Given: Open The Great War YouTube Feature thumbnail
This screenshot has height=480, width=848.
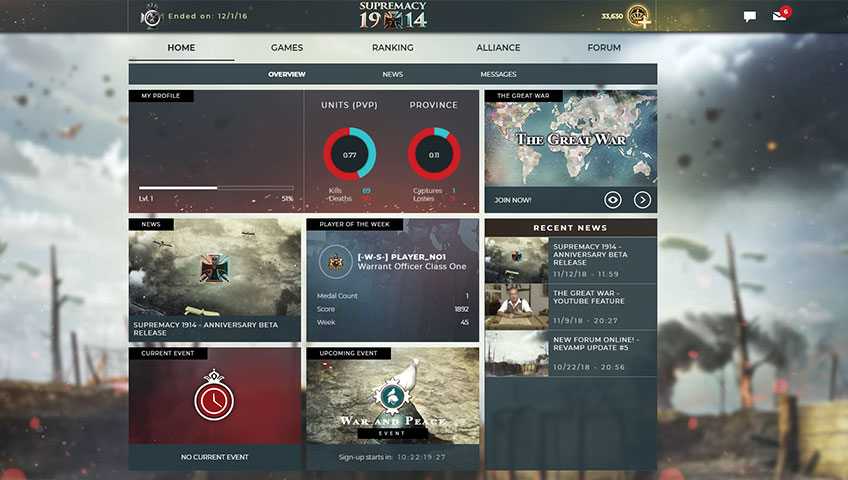Looking at the screenshot, I should click(x=516, y=307).
